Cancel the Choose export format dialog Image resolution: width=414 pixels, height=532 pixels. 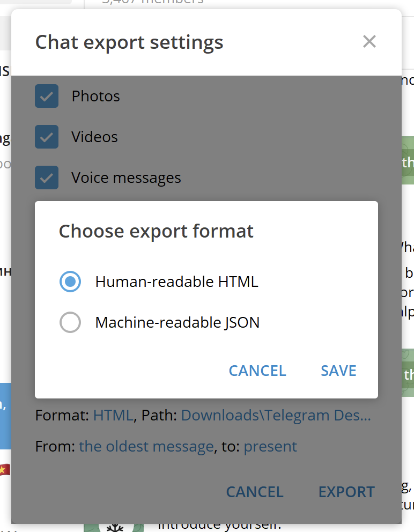coord(257,371)
